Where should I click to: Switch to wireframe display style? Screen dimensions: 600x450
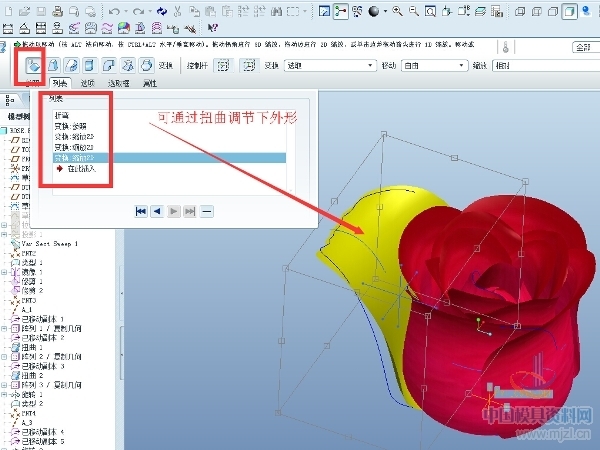[x=520, y=11]
